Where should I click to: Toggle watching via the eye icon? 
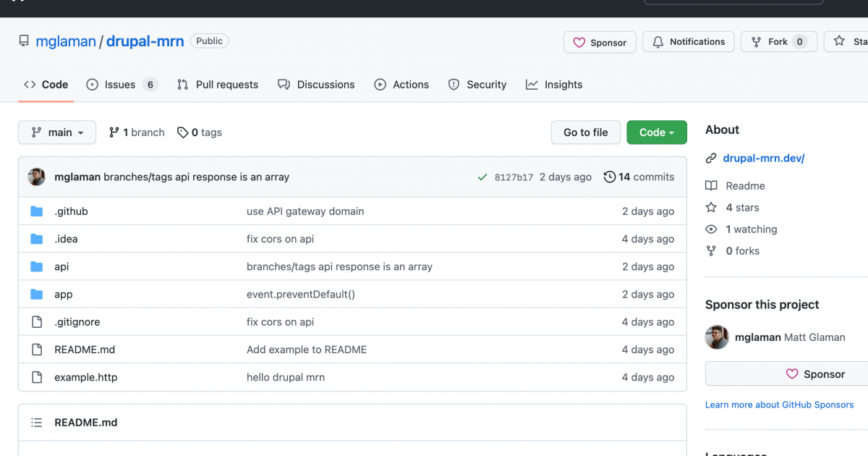[x=711, y=229]
